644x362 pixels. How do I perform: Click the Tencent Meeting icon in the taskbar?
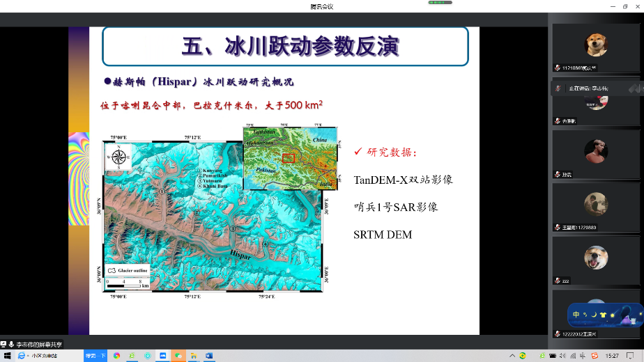pyautogui.click(x=163, y=356)
